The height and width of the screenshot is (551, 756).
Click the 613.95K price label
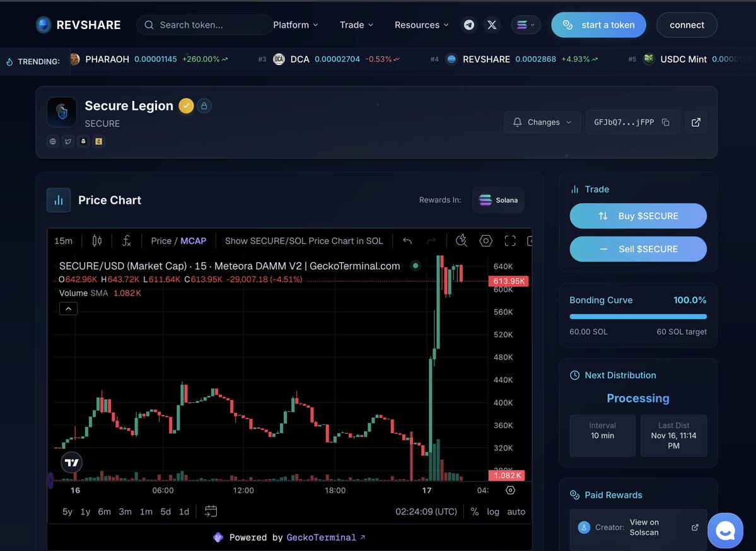(x=509, y=281)
